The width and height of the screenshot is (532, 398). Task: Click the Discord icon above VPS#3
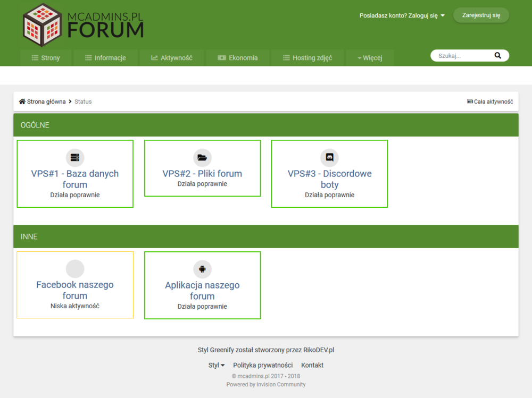[329, 158]
